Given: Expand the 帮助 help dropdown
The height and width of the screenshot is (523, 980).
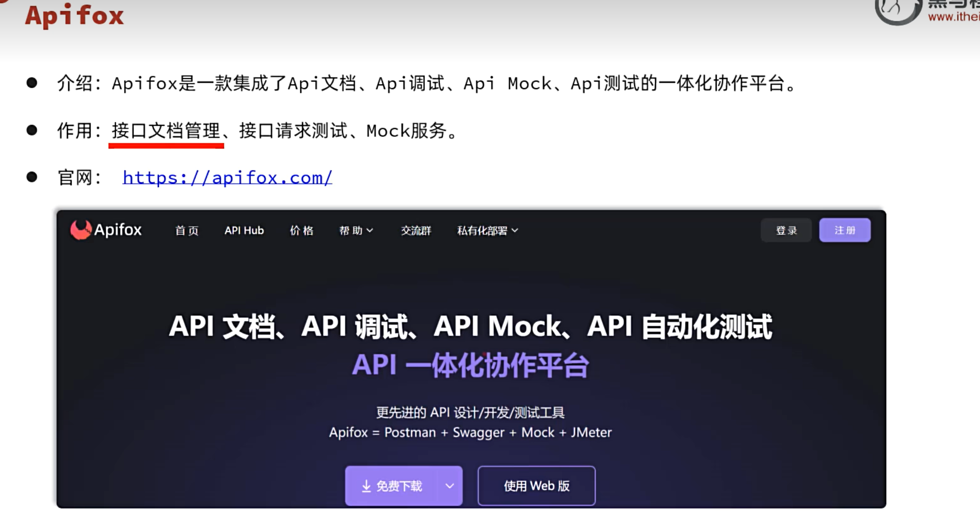Looking at the screenshot, I should coord(356,230).
